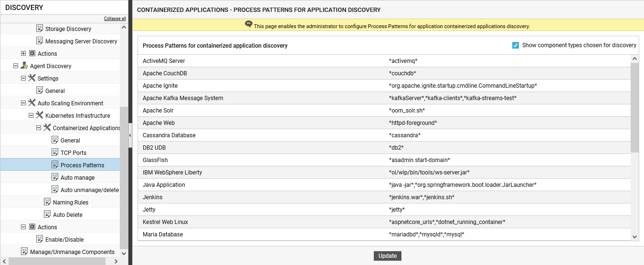Collapse the Agent Discovery node
Screen dimensions: 644x265
16,66
